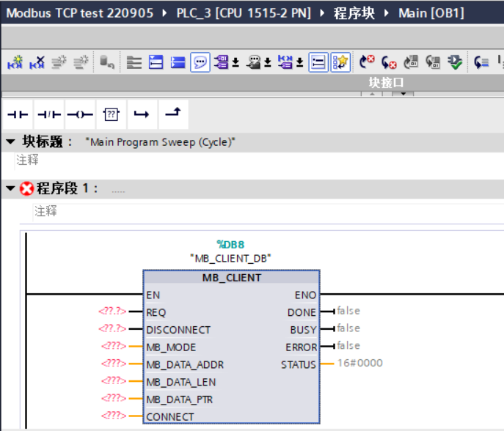Click absolute/symbolic operands tag icon
The height and width of the screenshot is (431, 504).
pos(221,62)
